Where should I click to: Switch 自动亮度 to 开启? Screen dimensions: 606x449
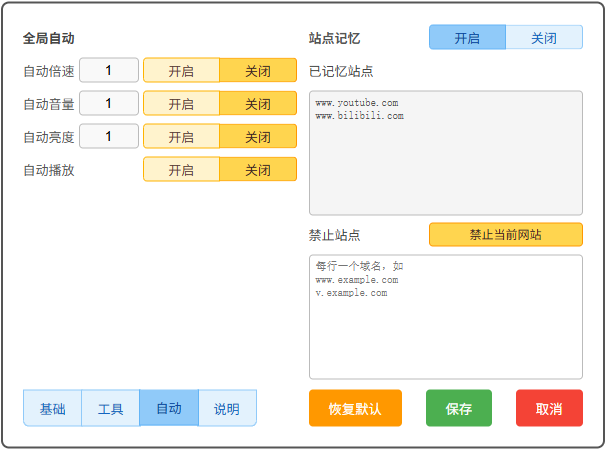pos(181,136)
